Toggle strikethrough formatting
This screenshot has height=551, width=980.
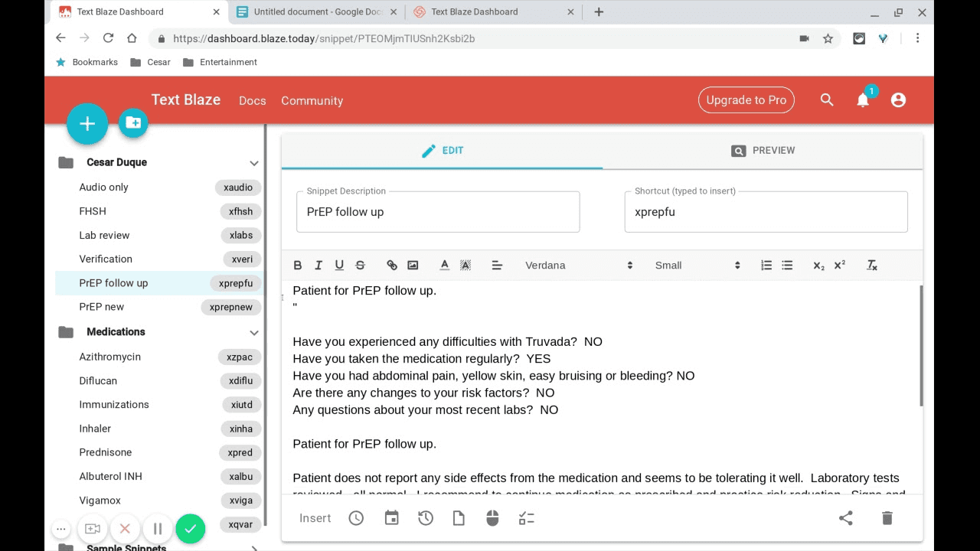360,266
